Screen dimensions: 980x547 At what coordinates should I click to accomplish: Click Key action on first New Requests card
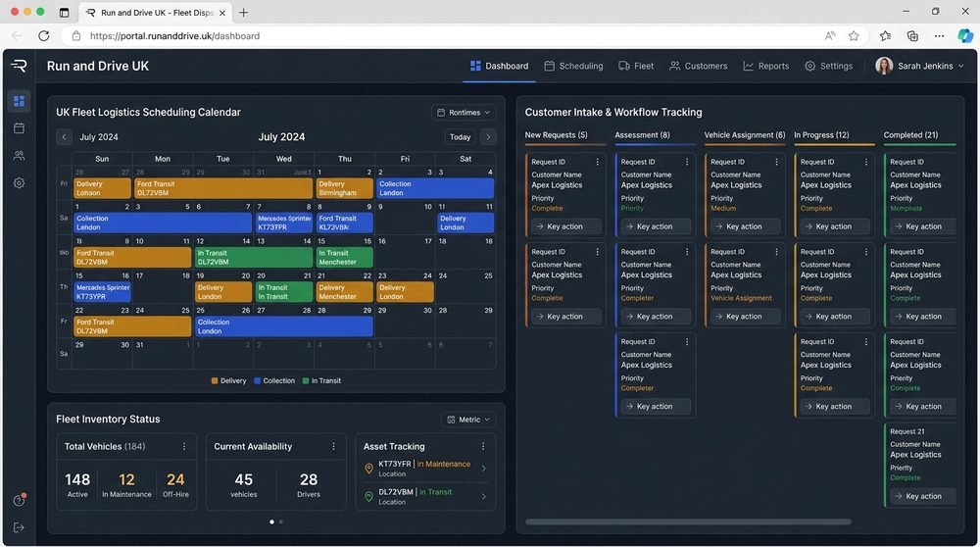(566, 226)
